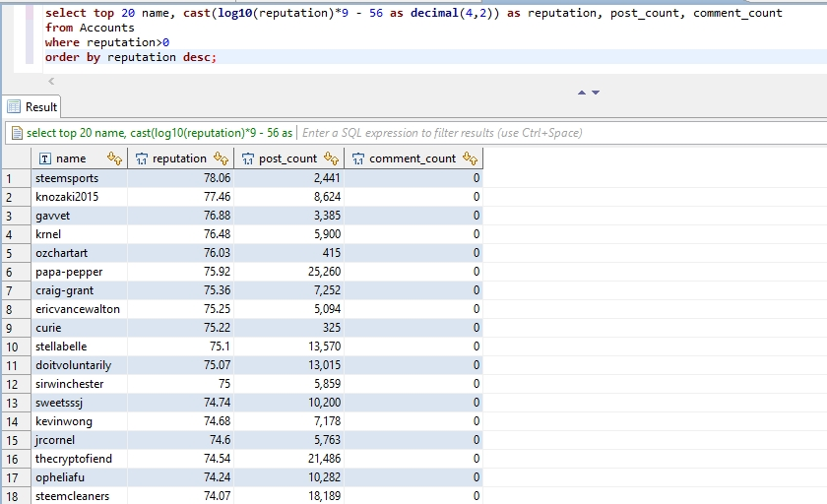This screenshot has height=504, width=827.
Task: Click the filter icon on name column
Action: coord(114,158)
